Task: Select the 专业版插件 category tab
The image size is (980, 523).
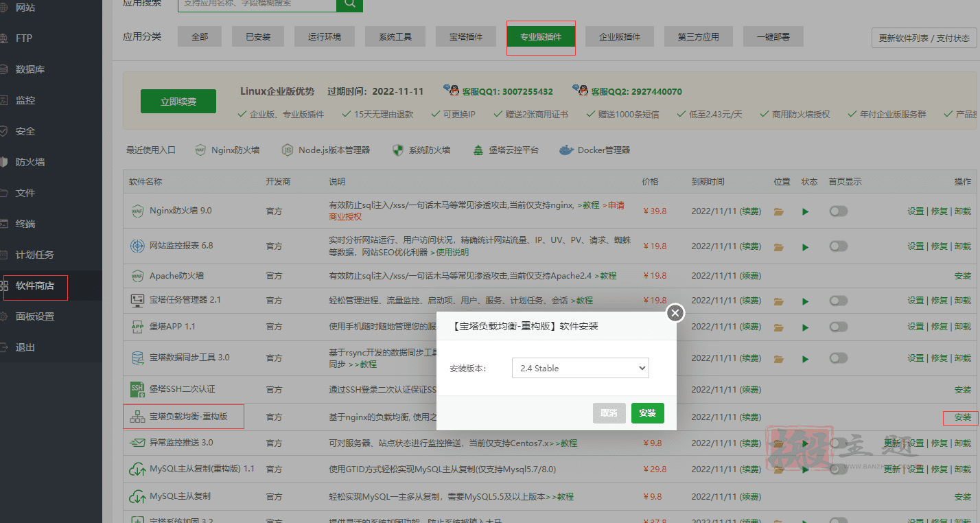Action: 541,37
